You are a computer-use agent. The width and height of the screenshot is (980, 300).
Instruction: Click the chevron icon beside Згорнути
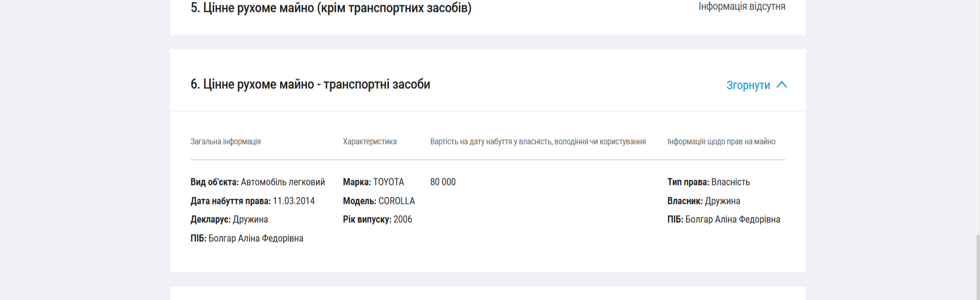pos(781,85)
